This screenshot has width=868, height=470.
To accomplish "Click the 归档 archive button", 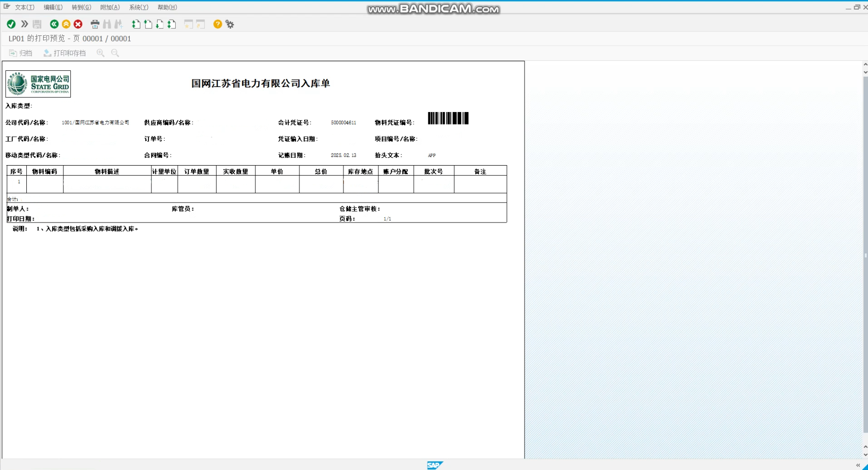I will coord(21,53).
